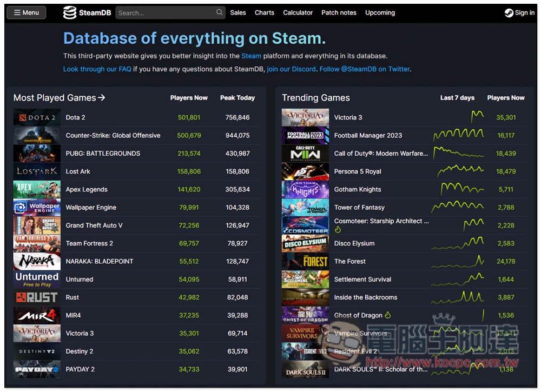Click Call of Duty MWII thumbnail

(305, 154)
